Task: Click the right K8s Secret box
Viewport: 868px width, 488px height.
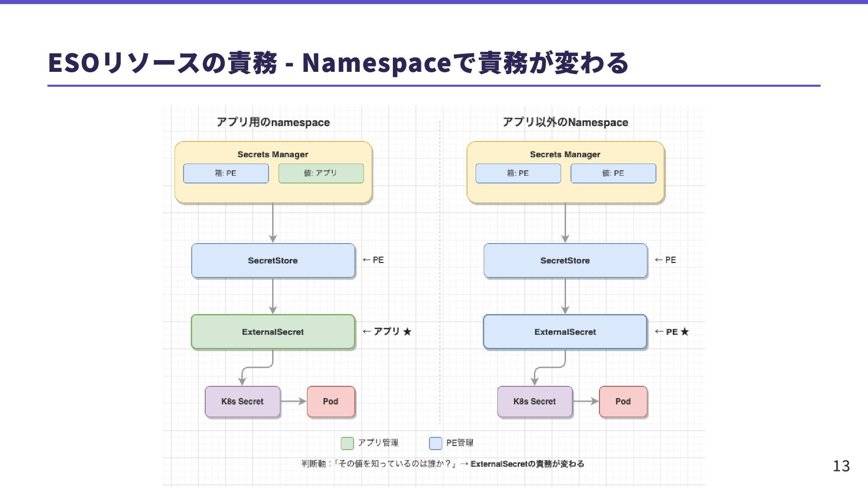Action: (534, 402)
